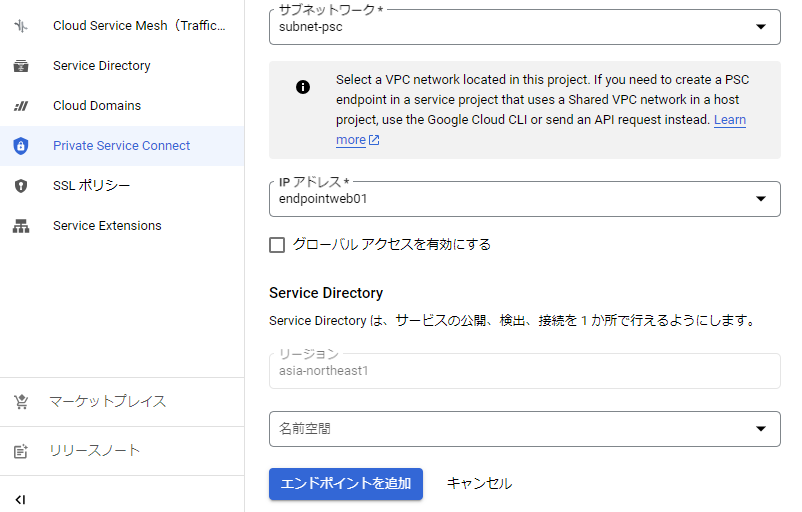Select Cloud Domains in the sidebar
802x512 pixels.
tap(97, 106)
